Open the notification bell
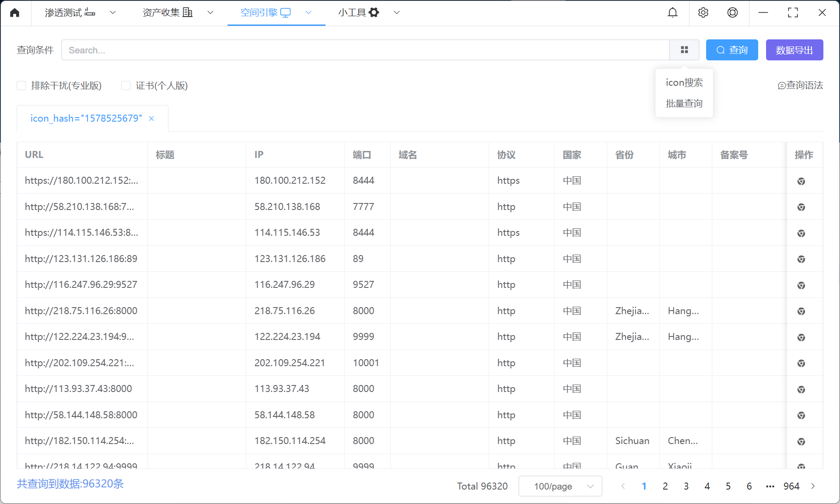The height and width of the screenshot is (504, 840). click(x=672, y=13)
